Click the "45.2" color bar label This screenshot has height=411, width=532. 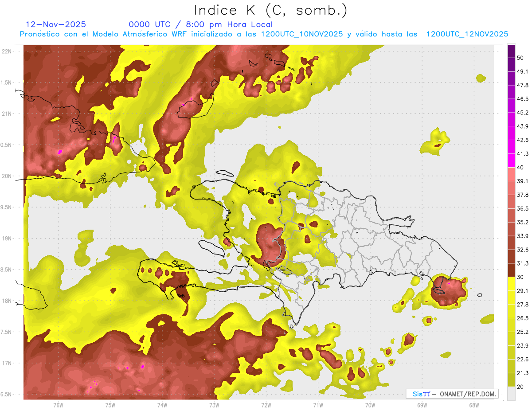click(x=523, y=113)
